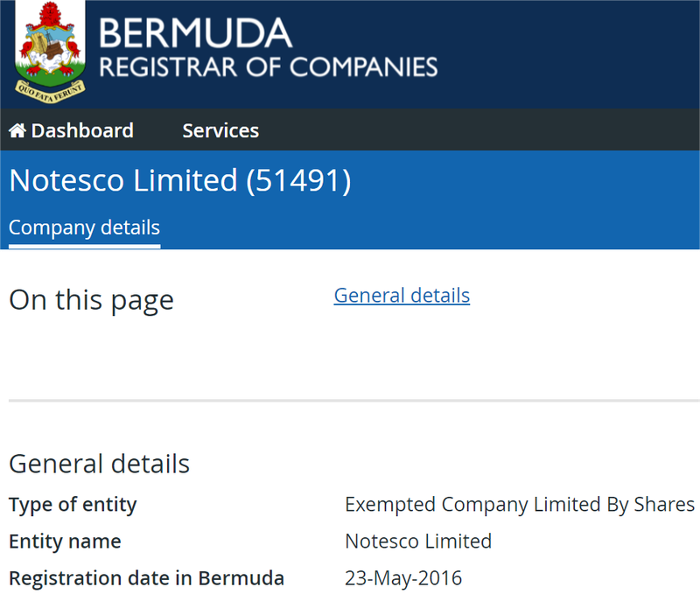The image size is (700, 601).
Task: Select the Company details tab
Action: click(84, 227)
